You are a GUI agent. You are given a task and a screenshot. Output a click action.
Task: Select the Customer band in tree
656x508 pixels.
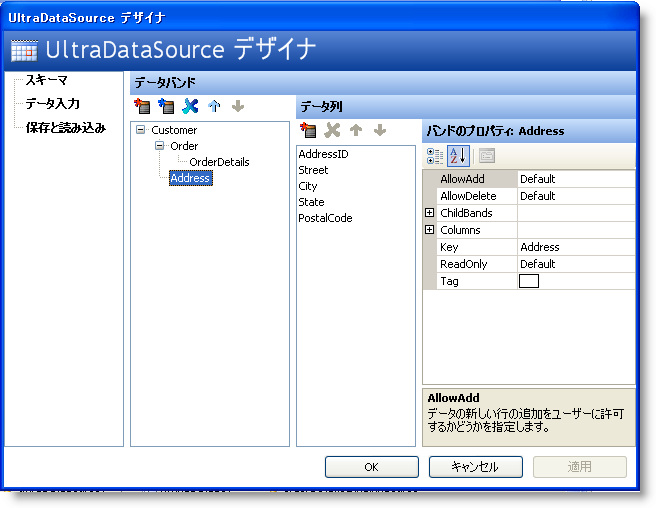(174, 130)
